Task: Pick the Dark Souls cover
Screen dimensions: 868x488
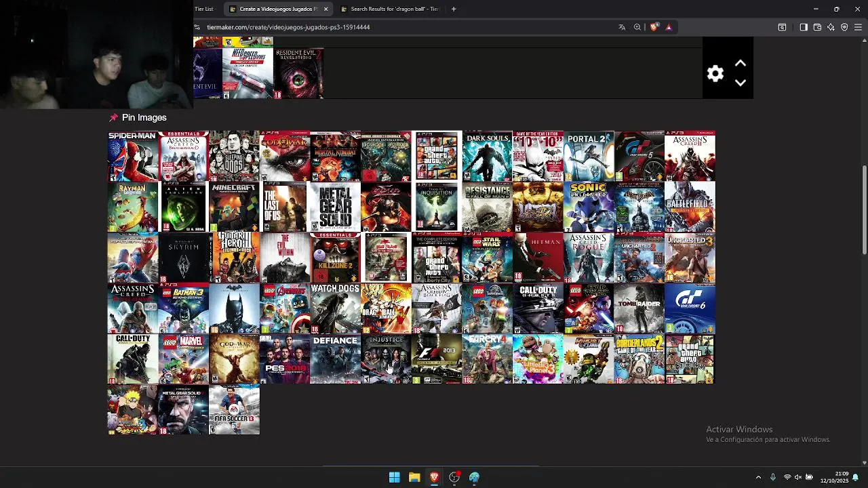Action: (487, 156)
